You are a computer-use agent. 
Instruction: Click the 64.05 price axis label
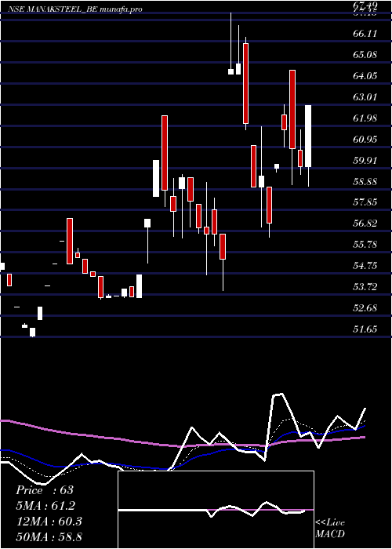click(365, 75)
